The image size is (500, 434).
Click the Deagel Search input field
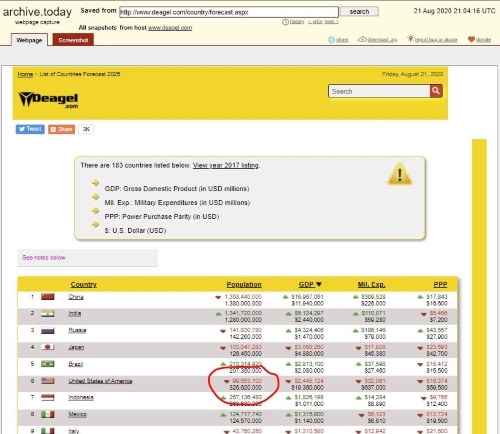pos(379,91)
